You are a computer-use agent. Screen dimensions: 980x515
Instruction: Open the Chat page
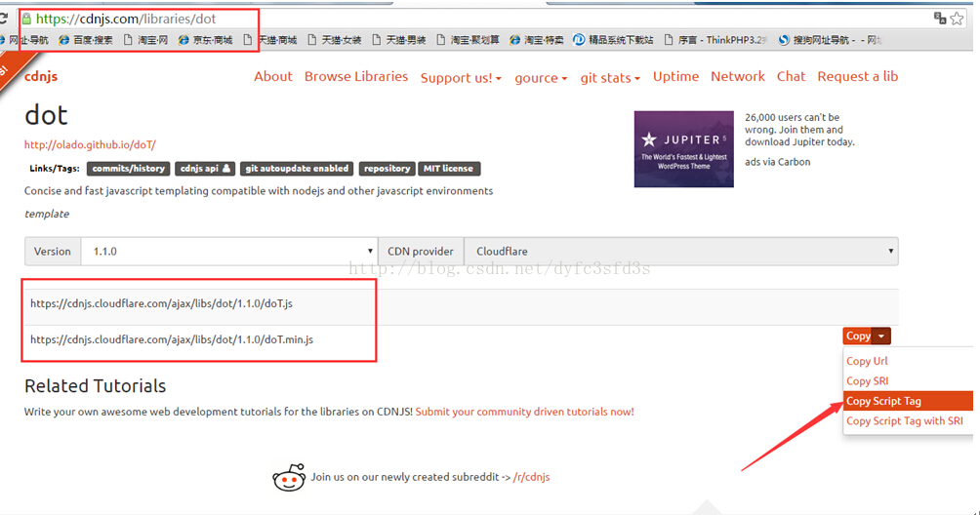(791, 76)
